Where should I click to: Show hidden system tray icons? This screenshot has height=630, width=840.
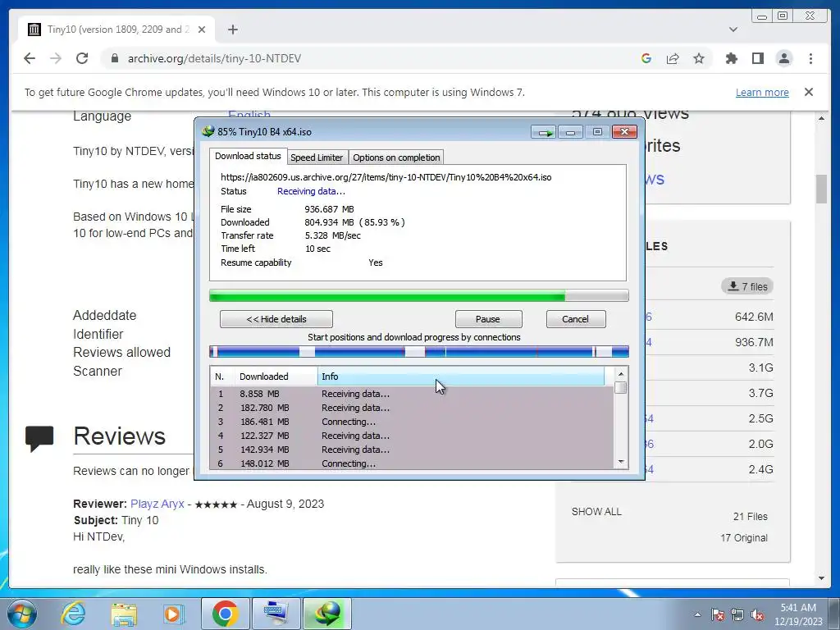tap(697, 614)
